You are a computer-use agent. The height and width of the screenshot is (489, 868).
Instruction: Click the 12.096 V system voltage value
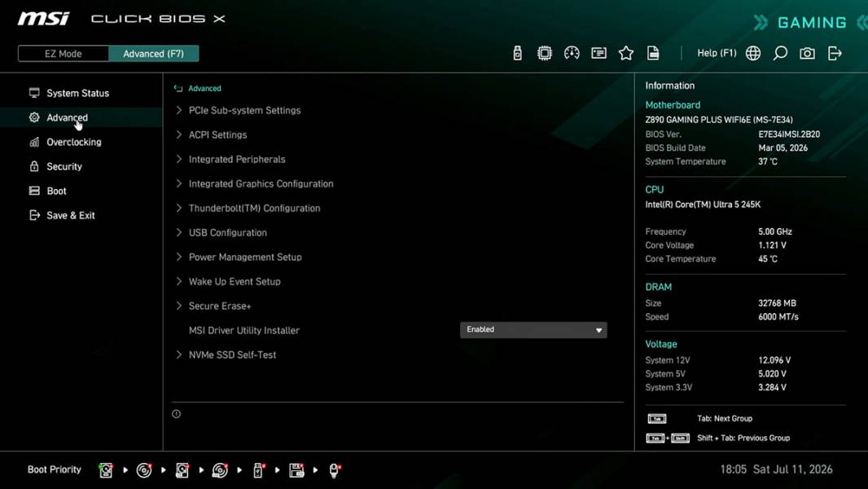click(774, 360)
